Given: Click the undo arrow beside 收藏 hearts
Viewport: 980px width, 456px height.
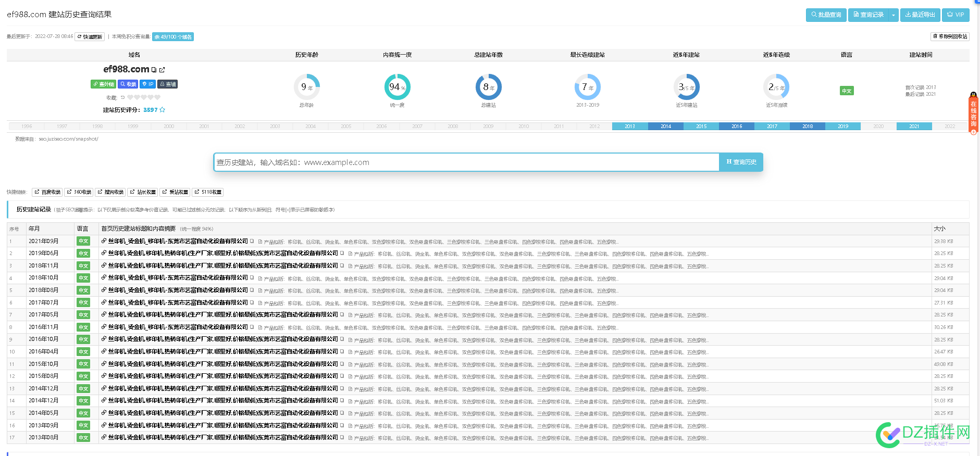Looking at the screenshot, I should point(123,97).
